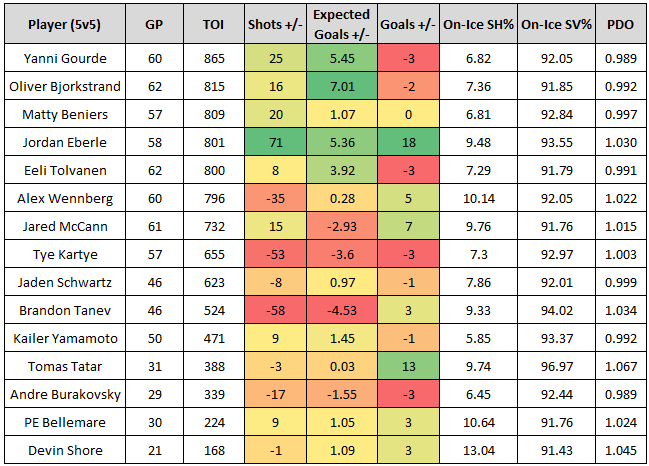Select the Shots +/- column header
The width and height of the screenshot is (649, 466).
click(x=277, y=24)
